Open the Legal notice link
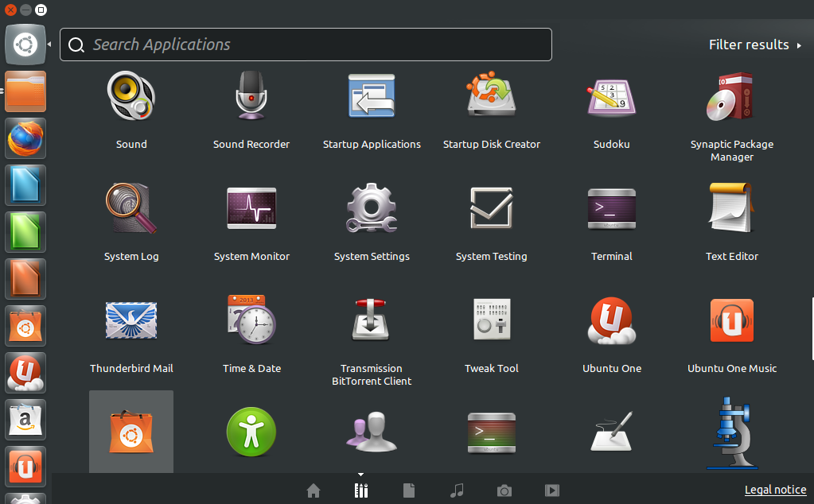Screen dimensions: 814x504 pyautogui.click(x=776, y=490)
